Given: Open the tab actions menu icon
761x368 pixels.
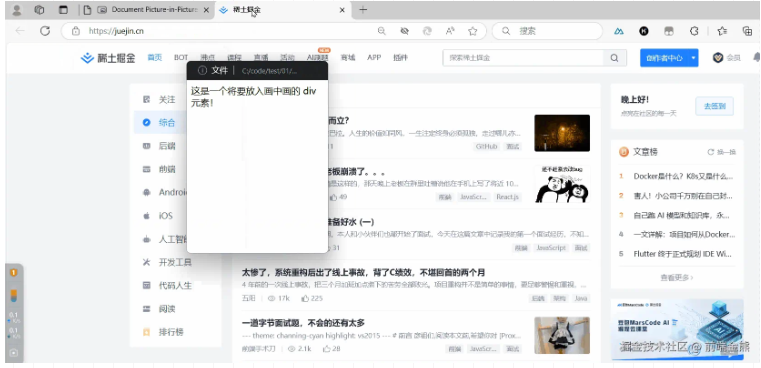Looking at the screenshot, I should point(64,10).
